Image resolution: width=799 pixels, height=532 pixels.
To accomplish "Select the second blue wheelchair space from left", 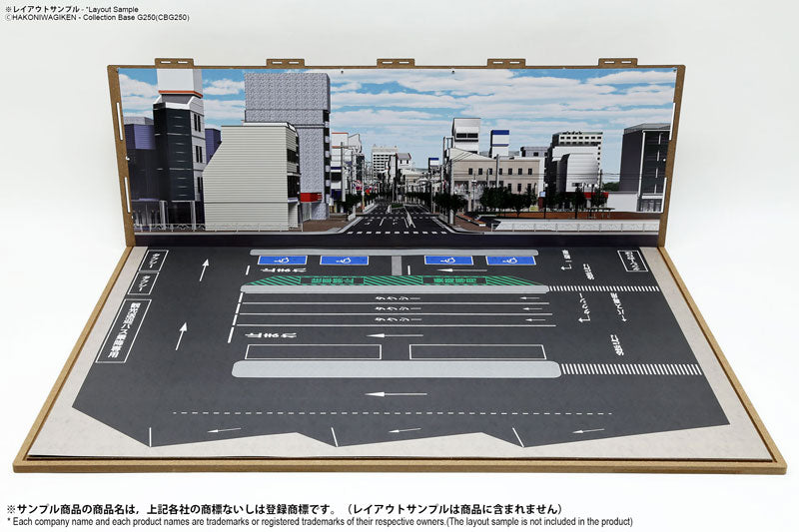I will (344, 261).
